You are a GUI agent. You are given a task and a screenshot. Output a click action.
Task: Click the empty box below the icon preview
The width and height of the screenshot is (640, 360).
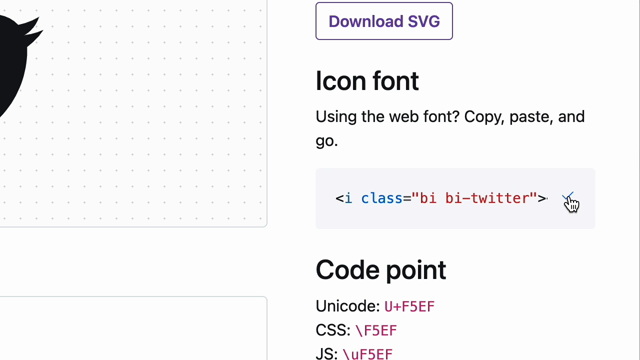pos(133,328)
